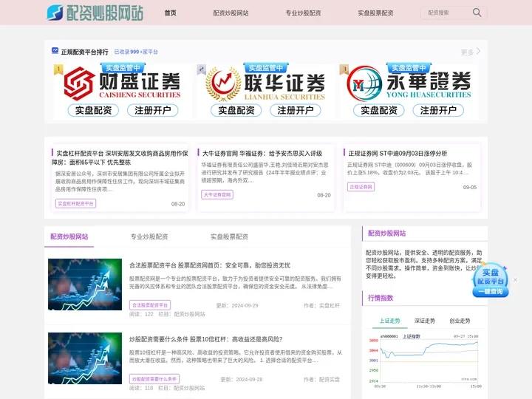Click sidebar heading 配资炒股网站
Screen dimensions: 532x399
(x=386, y=233)
